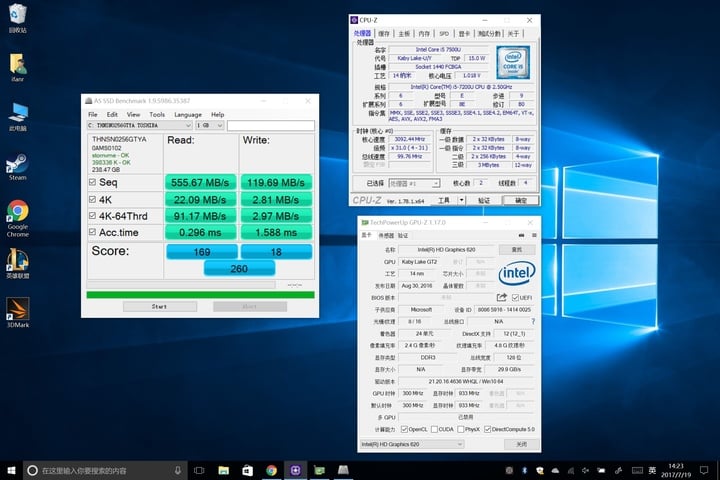The width and height of the screenshot is (720, 480).
Task: Click the GPU-Z BIOS export share icon
Action: coord(501,297)
